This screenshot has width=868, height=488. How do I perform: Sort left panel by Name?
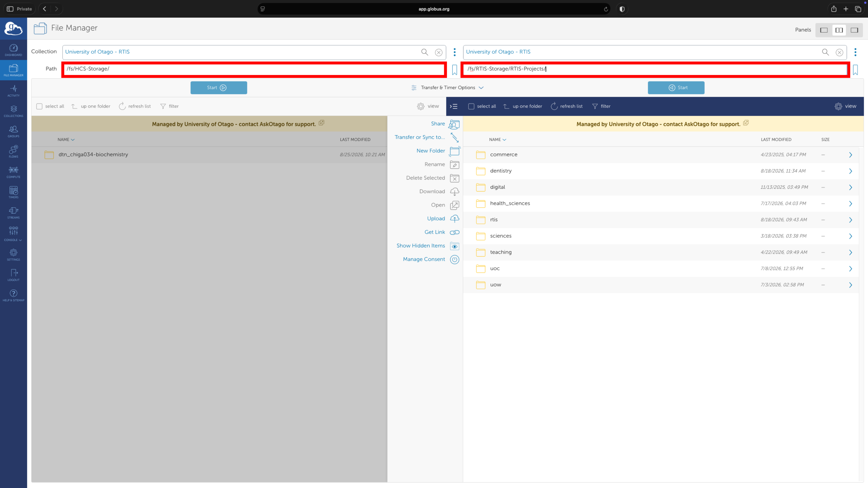click(x=66, y=139)
